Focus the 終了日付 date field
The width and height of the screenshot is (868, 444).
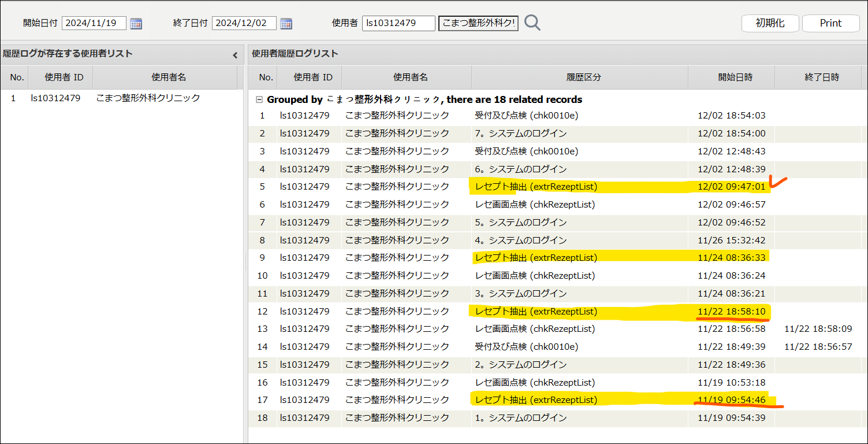[244, 23]
